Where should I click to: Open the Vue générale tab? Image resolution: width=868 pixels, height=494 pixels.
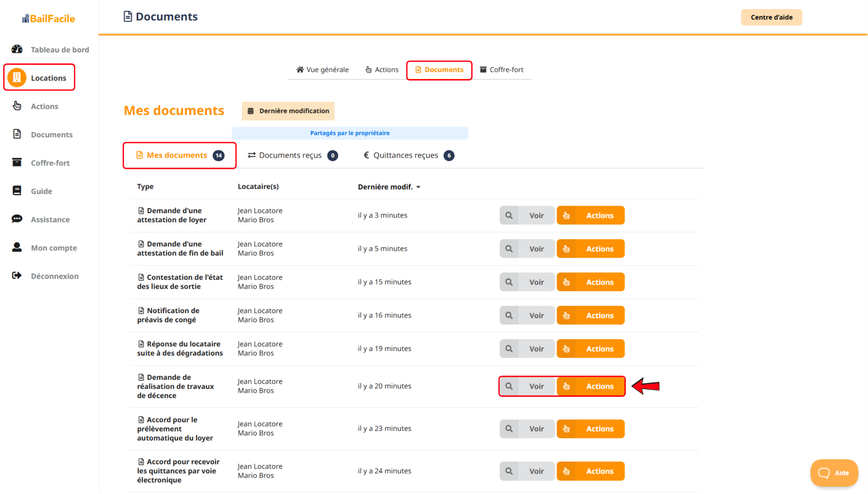[x=323, y=70]
